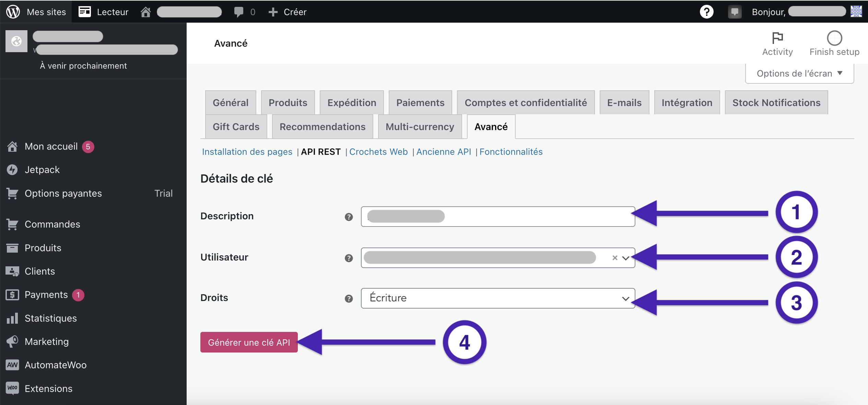Click the site globe icon in sidebar

(x=16, y=41)
